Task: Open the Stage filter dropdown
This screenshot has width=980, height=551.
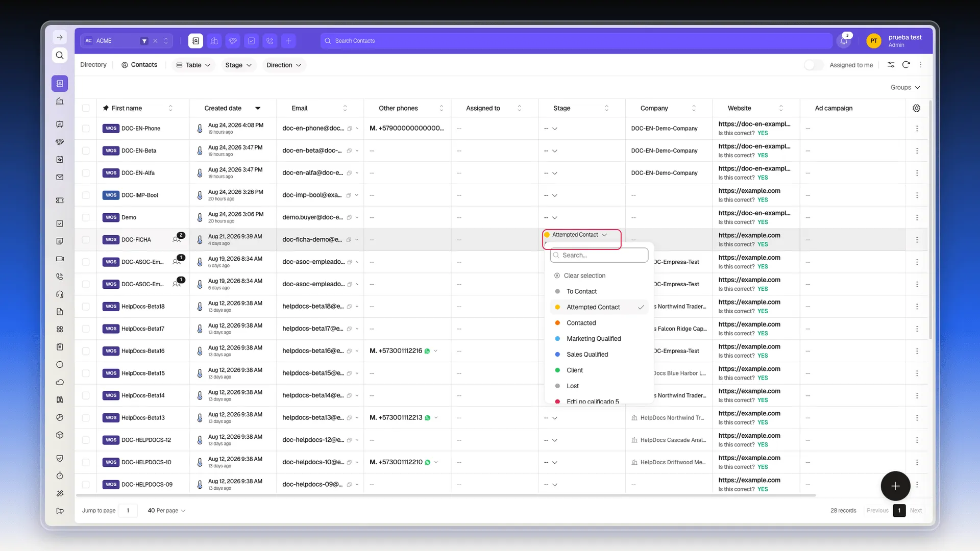Action: point(238,65)
